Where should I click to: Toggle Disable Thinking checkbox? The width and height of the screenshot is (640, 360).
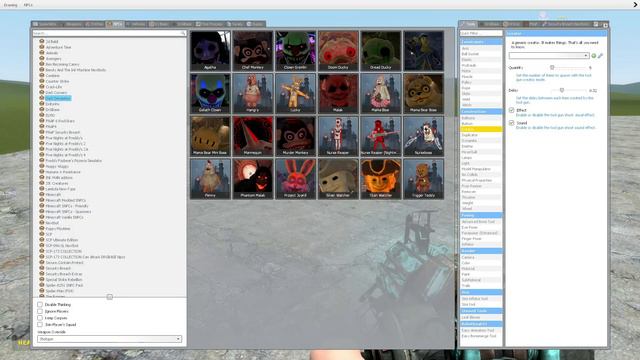point(40,304)
